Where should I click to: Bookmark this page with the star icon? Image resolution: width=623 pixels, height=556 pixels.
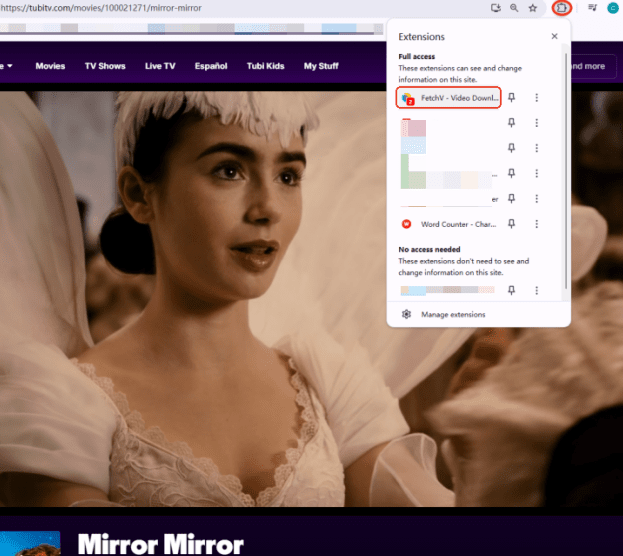[533, 8]
